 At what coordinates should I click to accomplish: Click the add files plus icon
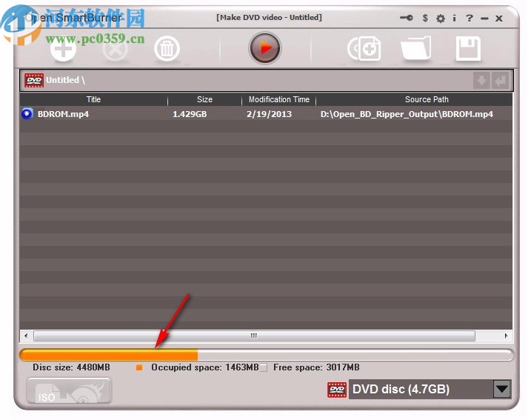[x=63, y=49]
